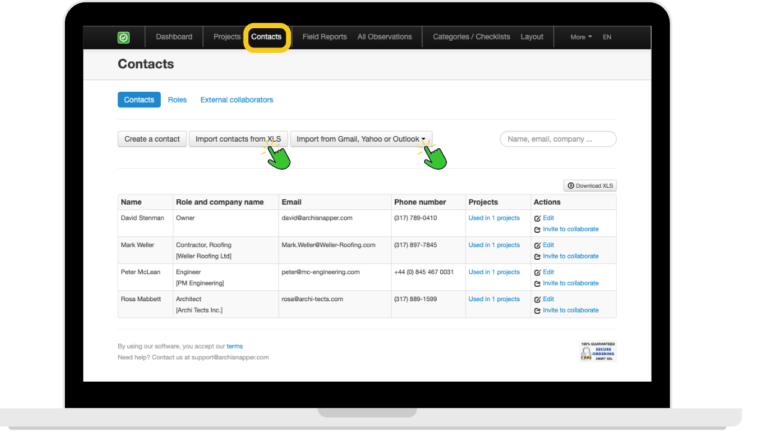
Task: Focus the name, email, company search field
Action: point(557,139)
